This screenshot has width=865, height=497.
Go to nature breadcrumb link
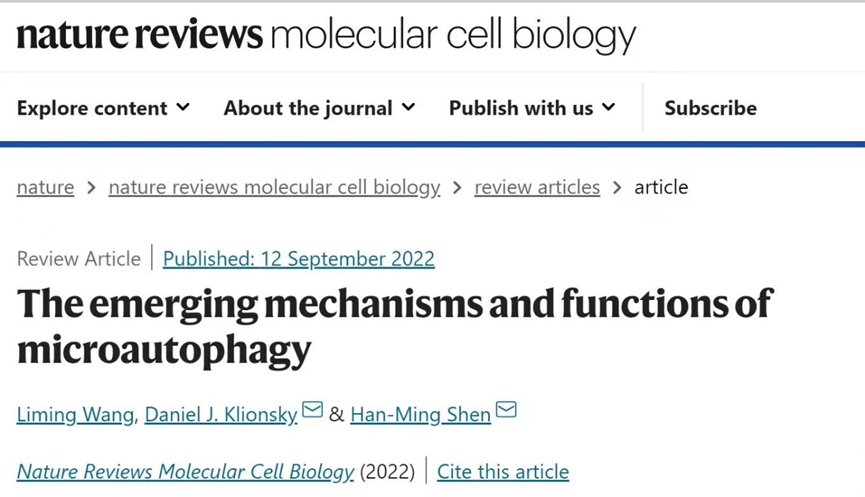(45, 187)
